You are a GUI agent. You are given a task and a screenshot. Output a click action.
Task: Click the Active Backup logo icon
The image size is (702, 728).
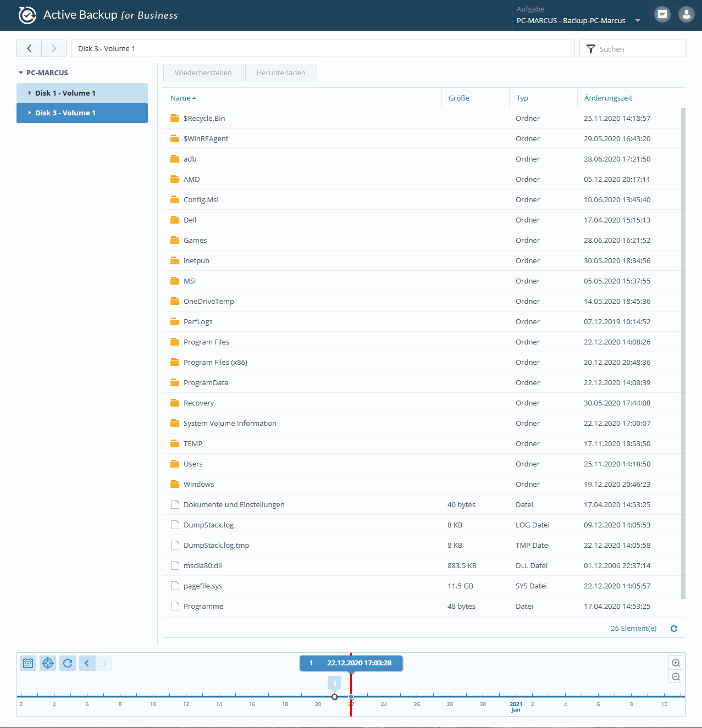tap(27, 15)
